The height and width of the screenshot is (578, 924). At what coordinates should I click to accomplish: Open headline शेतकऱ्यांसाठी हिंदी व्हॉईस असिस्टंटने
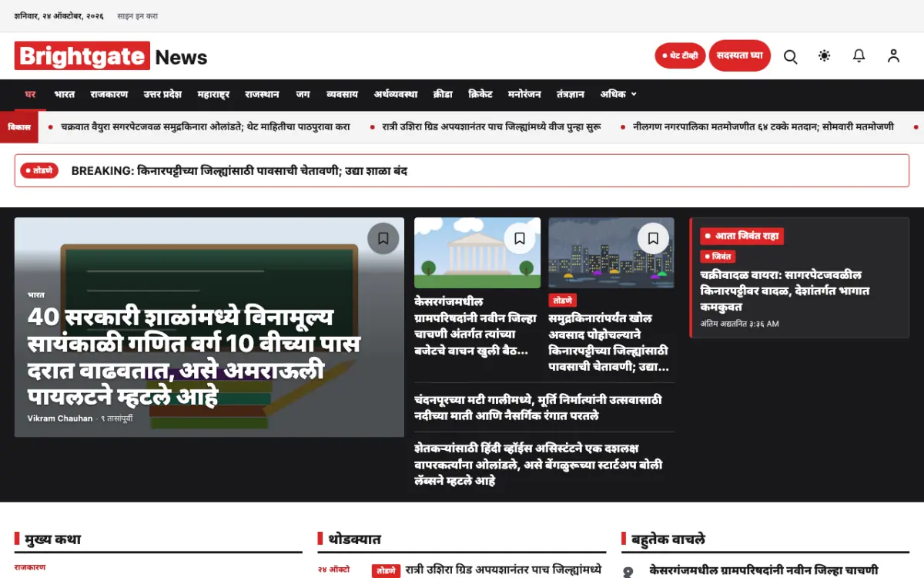click(538, 464)
